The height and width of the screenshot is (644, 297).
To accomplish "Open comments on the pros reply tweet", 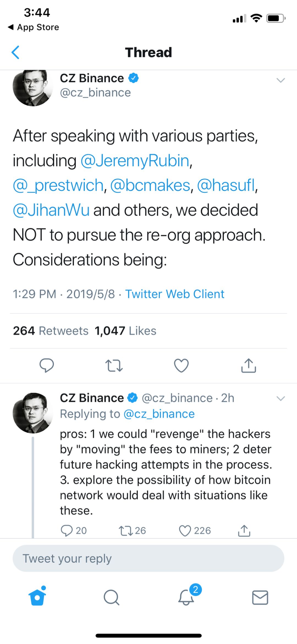I will coord(67,531).
